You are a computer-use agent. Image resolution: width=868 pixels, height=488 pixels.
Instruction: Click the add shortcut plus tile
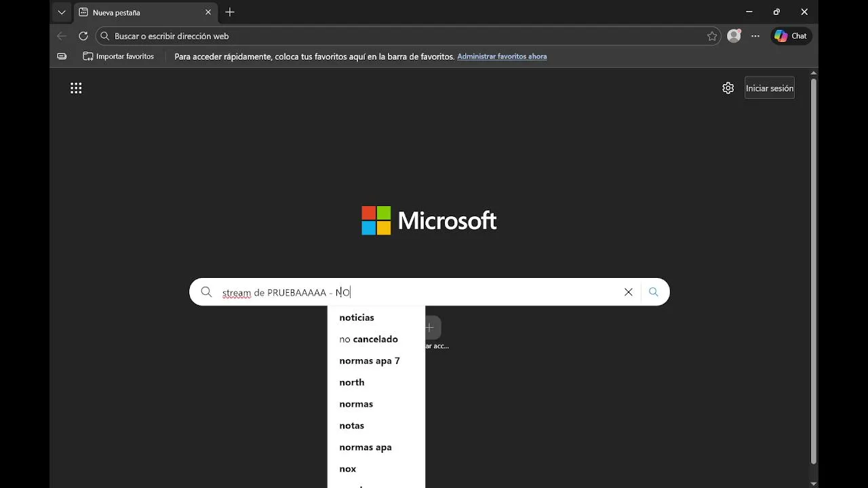point(433,328)
